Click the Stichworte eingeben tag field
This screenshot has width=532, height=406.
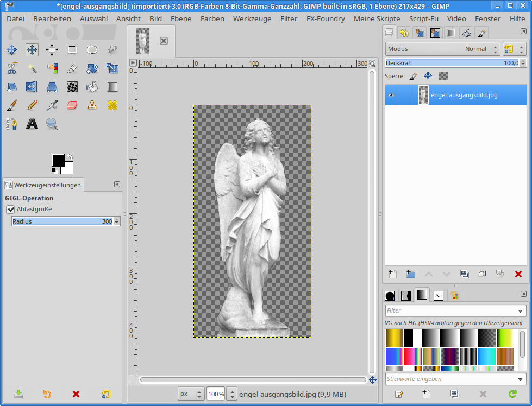[450, 379]
